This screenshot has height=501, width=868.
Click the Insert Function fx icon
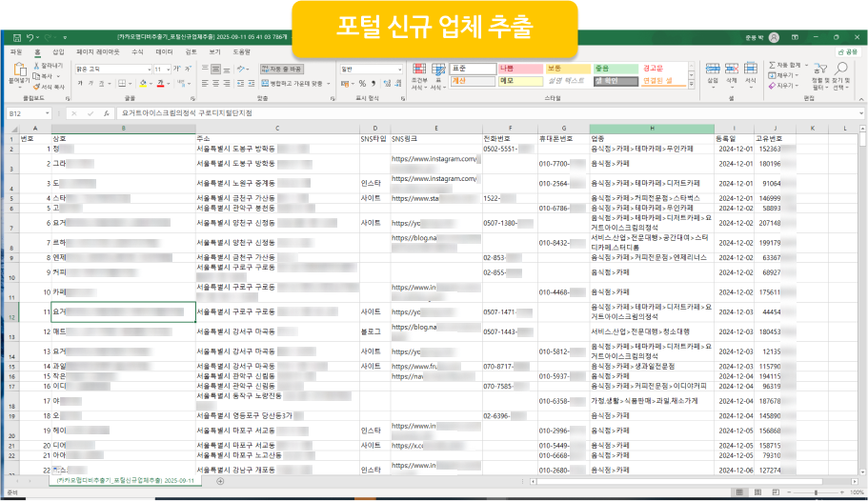coord(106,113)
